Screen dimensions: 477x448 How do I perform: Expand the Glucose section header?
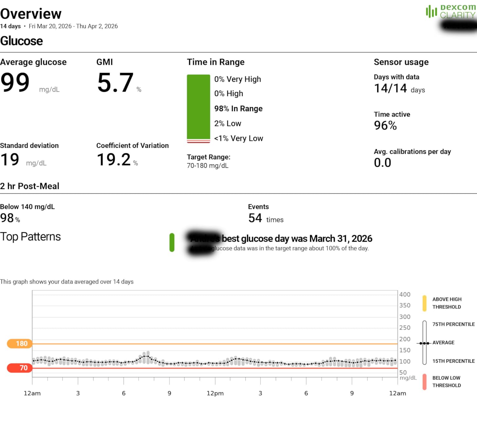click(x=22, y=41)
